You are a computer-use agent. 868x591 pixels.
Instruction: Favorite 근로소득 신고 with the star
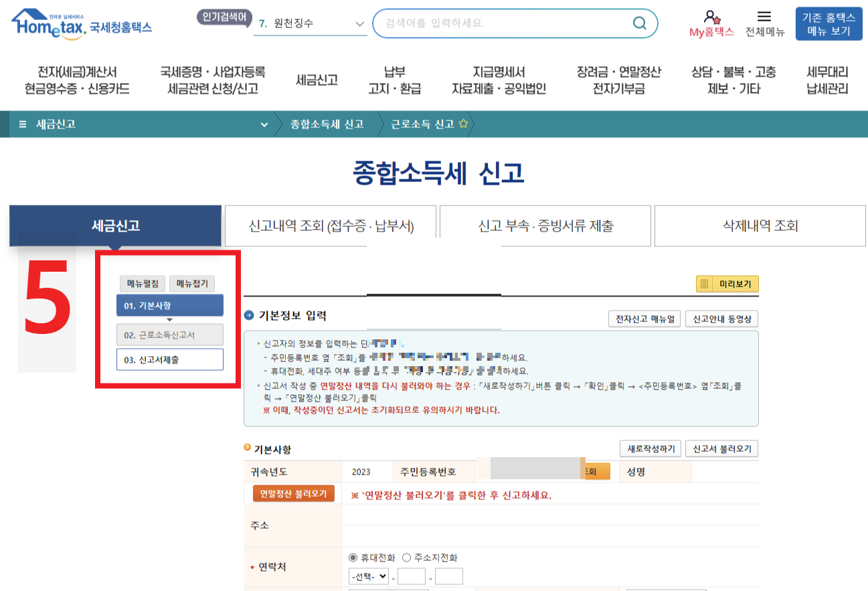coord(462,122)
